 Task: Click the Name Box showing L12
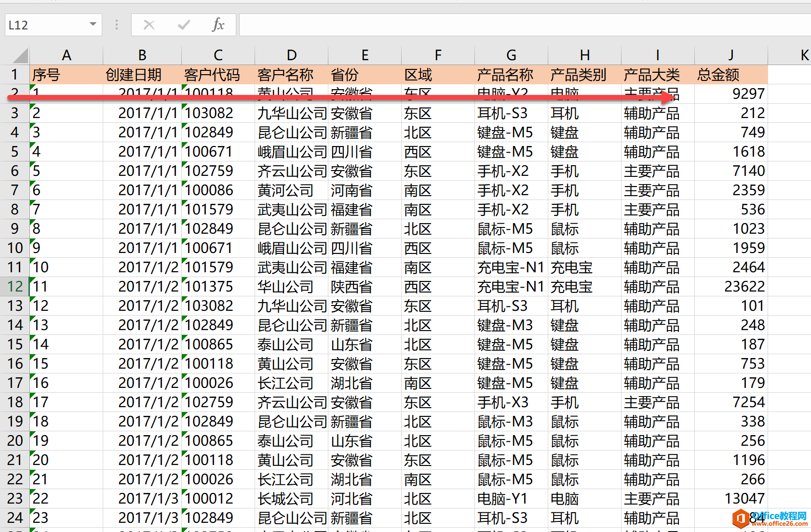[53, 25]
